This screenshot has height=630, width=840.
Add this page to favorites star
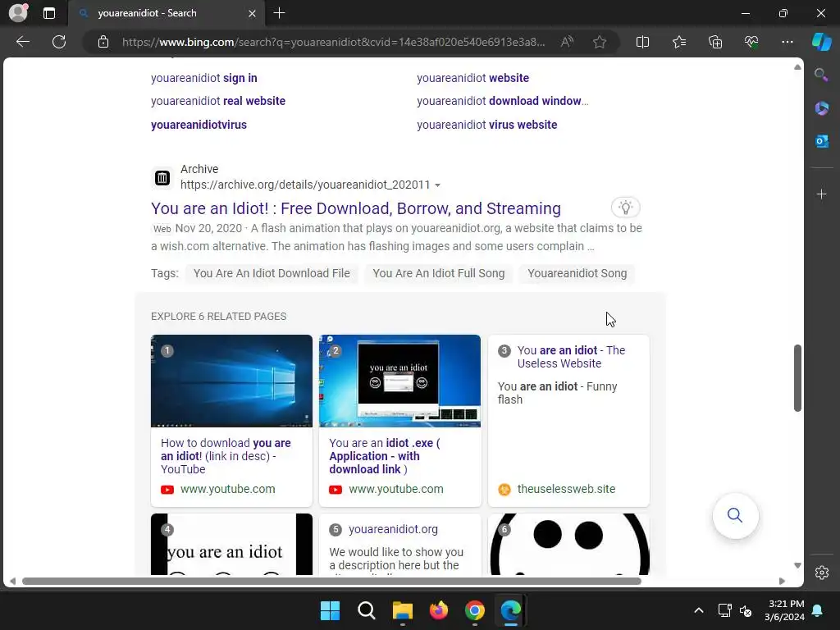600,42
